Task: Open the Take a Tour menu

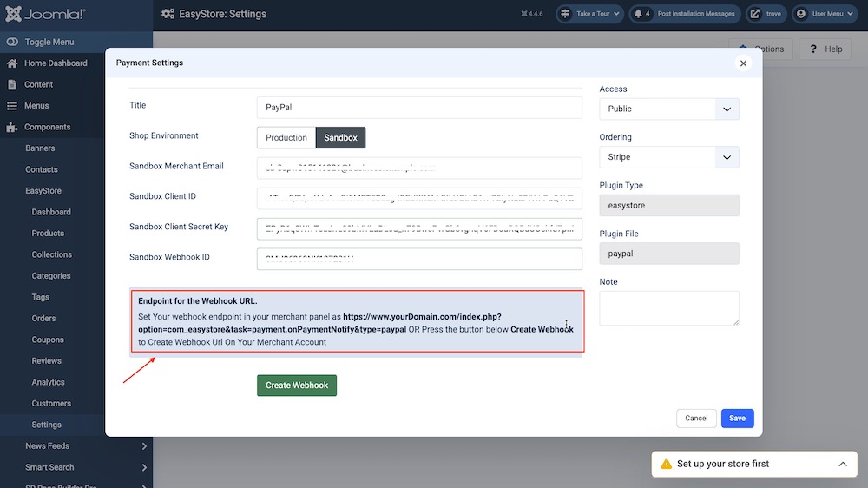Action: tap(589, 15)
